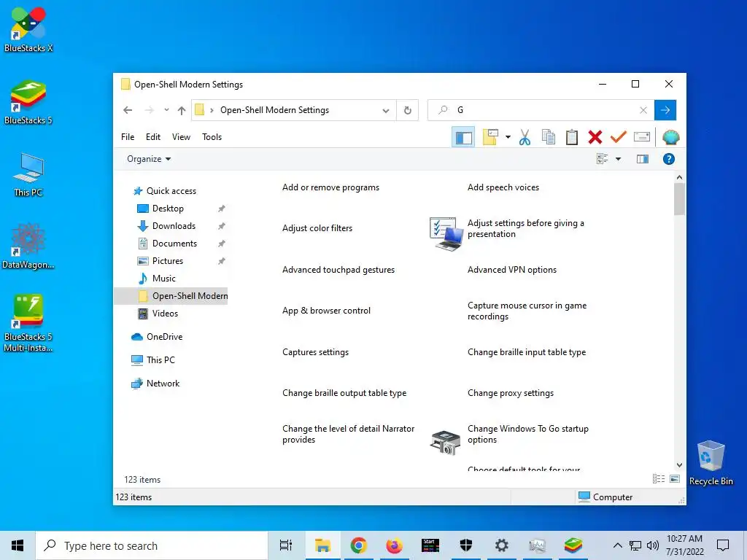Select Quick access in navigation pane

pyautogui.click(x=165, y=191)
